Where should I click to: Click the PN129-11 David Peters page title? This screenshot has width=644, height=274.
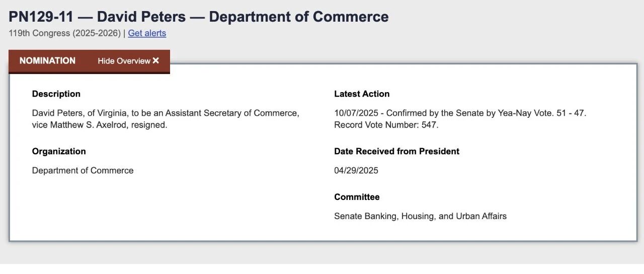(199, 17)
